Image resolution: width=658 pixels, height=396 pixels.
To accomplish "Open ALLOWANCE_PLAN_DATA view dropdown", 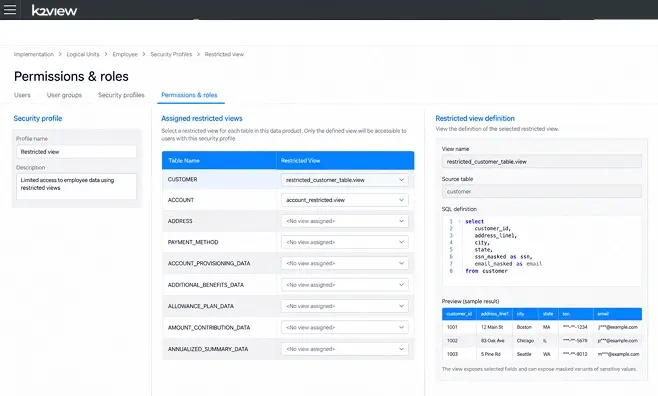I will 345,306.
